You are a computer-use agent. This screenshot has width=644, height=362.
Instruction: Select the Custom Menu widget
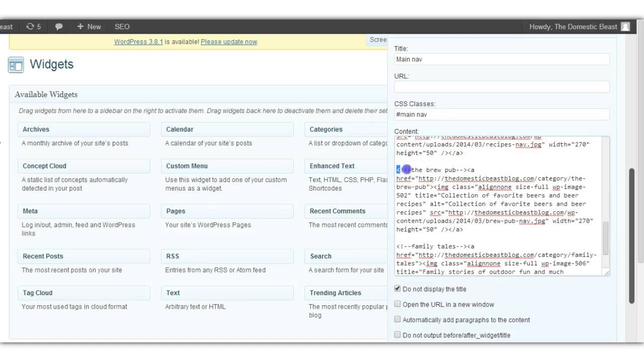coord(227,166)
